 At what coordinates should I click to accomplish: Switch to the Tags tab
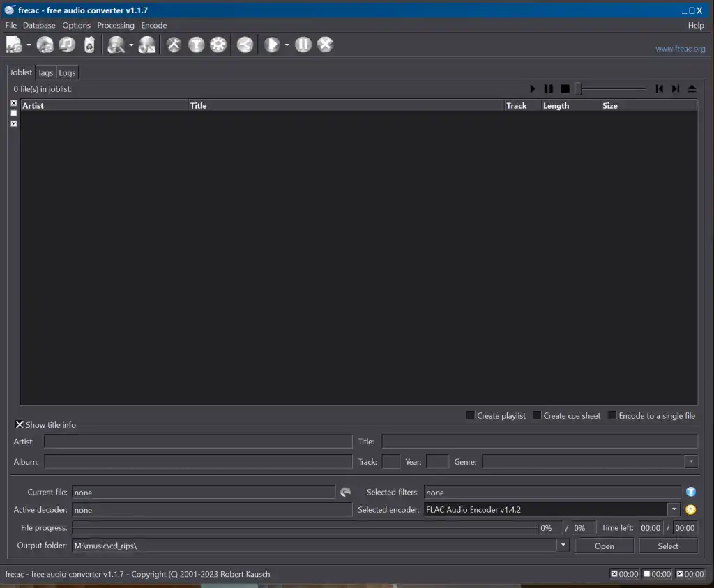(x=45, y=72)
